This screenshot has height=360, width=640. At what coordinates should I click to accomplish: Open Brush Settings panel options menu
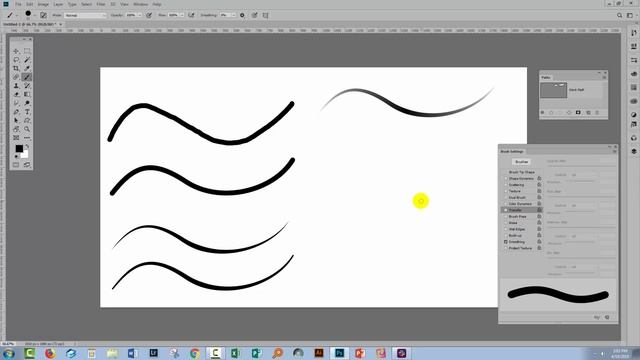point(615,151)
